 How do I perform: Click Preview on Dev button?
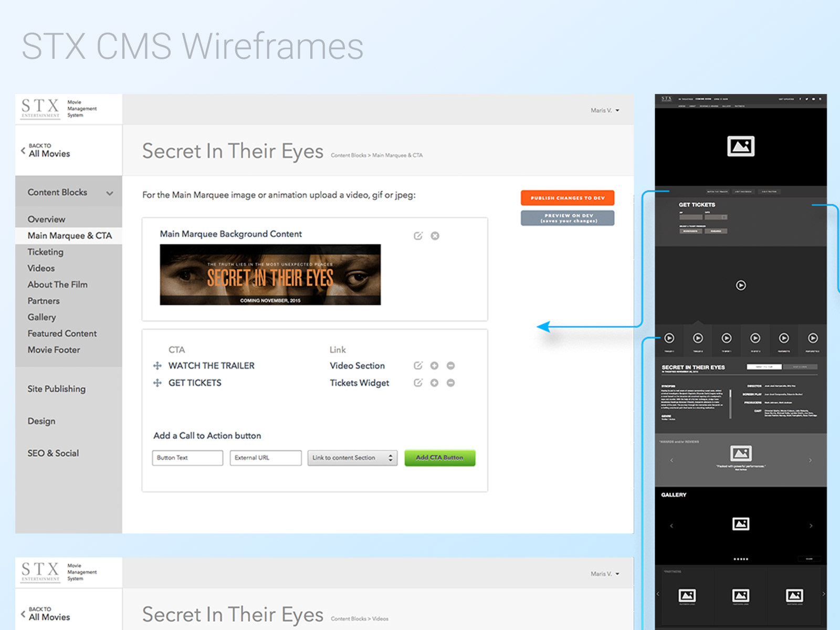pyautogui.click(x=568, y=218)
